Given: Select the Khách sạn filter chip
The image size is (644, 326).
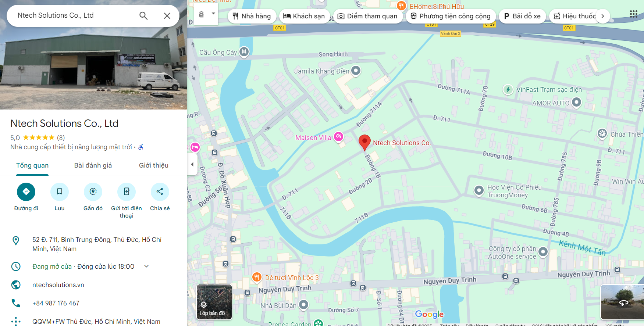Looking at the screenshot, I should 304,16.
